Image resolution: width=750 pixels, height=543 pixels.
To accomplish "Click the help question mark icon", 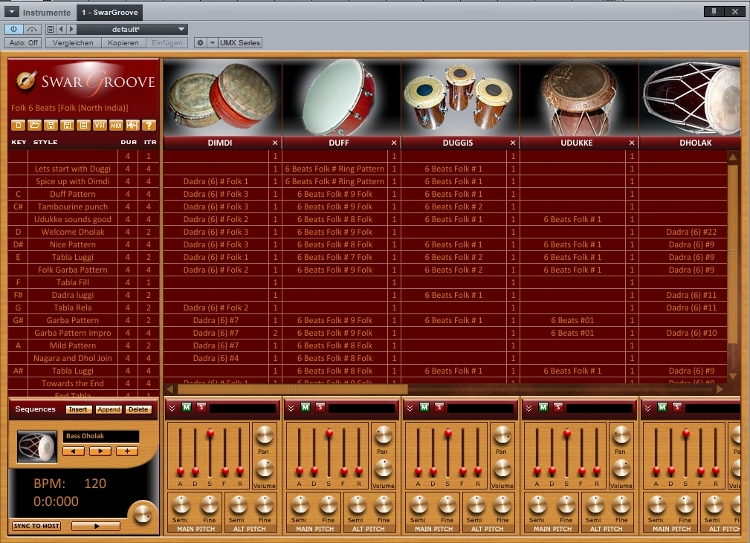I will [x=149, y=125].
